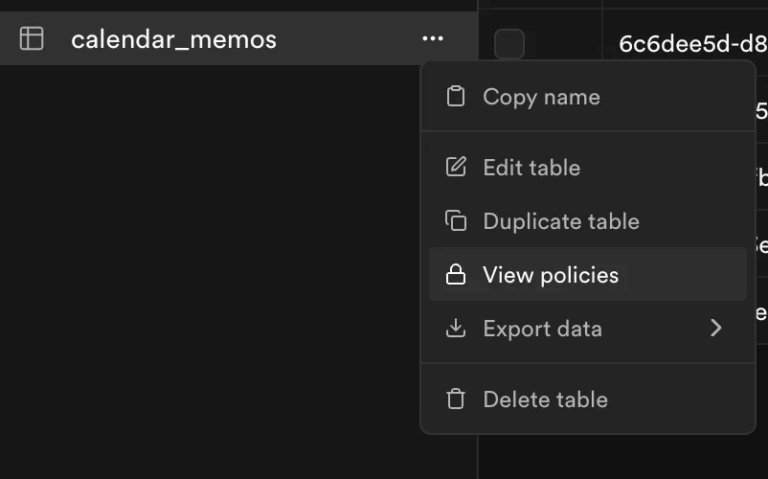Screen dimensions: 768x479
Task: Click the table icon beside calendar_memos
Action: tap(32, 39)
